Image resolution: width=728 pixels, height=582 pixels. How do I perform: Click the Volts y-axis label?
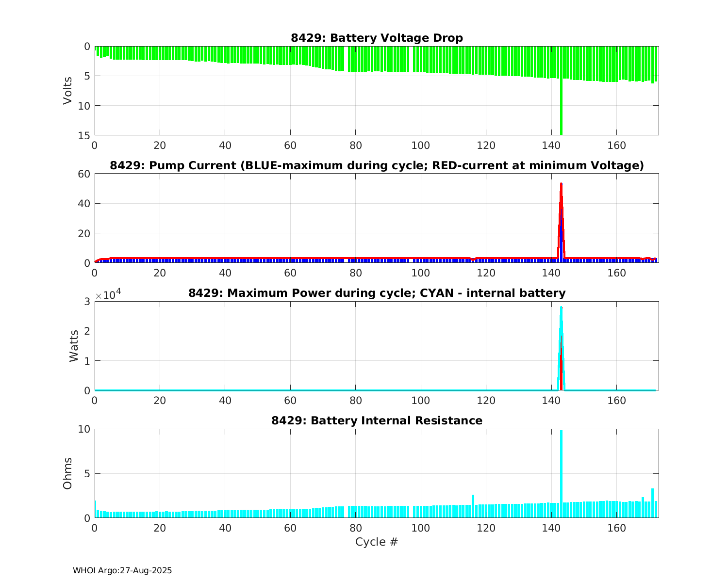[67, 91]
